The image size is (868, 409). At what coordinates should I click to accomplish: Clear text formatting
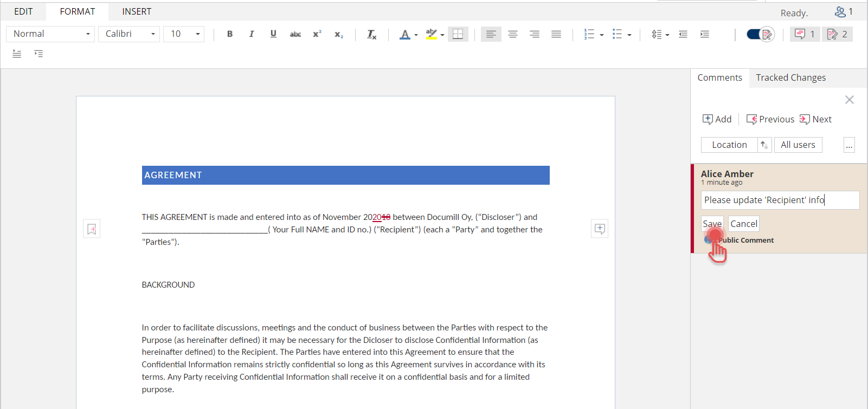371,34
